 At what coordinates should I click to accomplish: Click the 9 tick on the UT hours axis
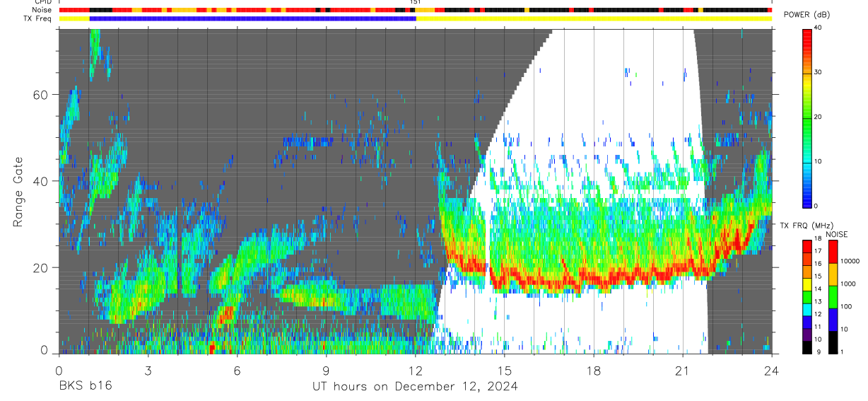[x=326, y=370]
